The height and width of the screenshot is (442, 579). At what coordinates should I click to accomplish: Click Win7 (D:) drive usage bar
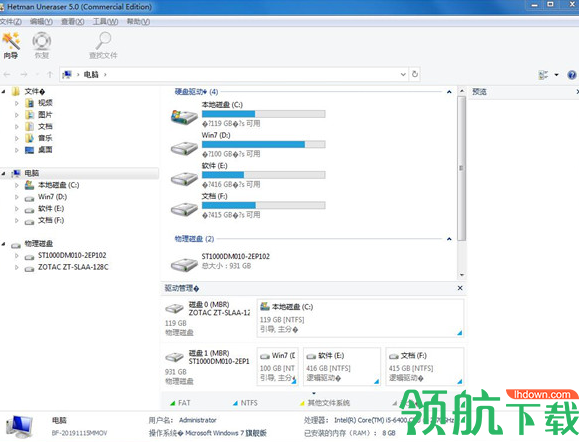coord(263,144)
